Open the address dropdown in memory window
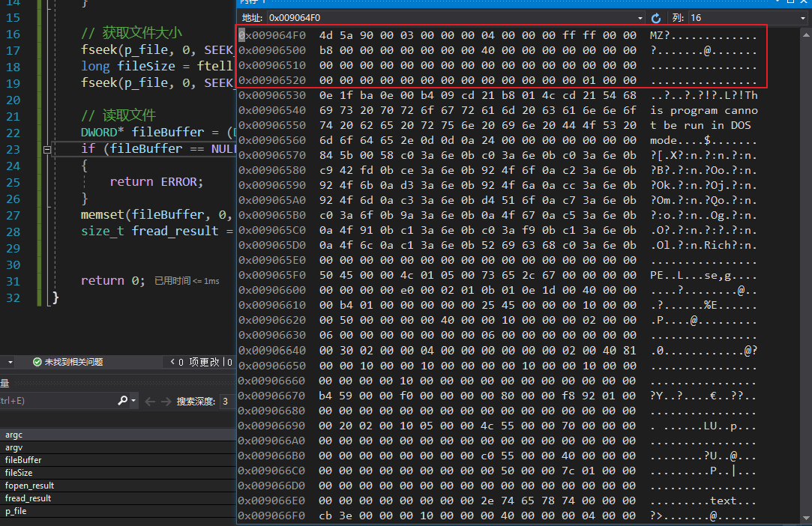The width and height of the screenshot is (812, 526). tap(640, 17)
